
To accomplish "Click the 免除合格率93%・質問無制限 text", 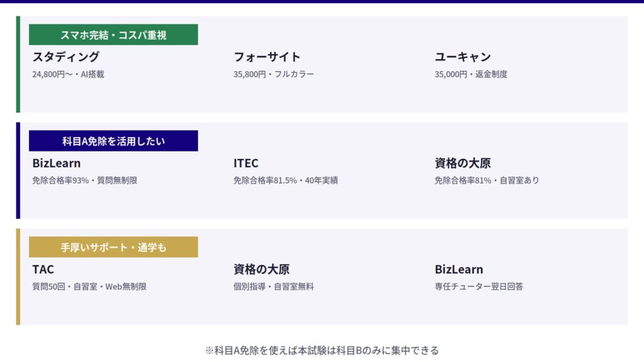I will click(85, 180).
